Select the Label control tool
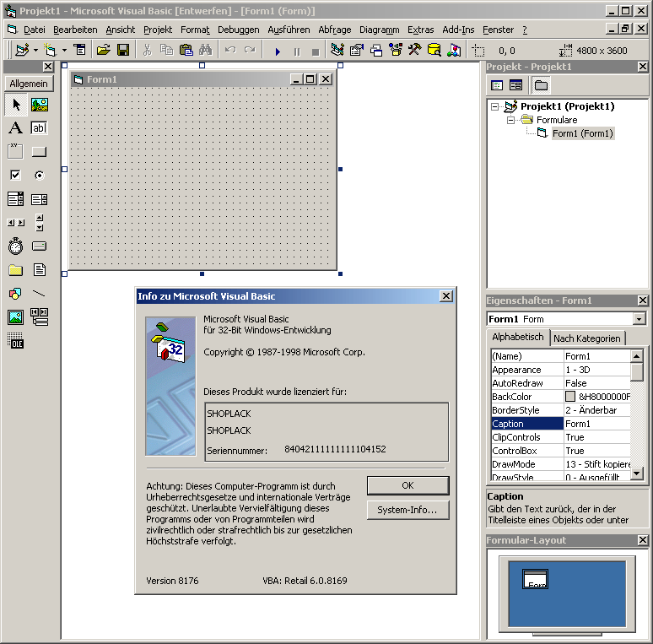This screenshot has width=653, height=644. click(16, 127)
